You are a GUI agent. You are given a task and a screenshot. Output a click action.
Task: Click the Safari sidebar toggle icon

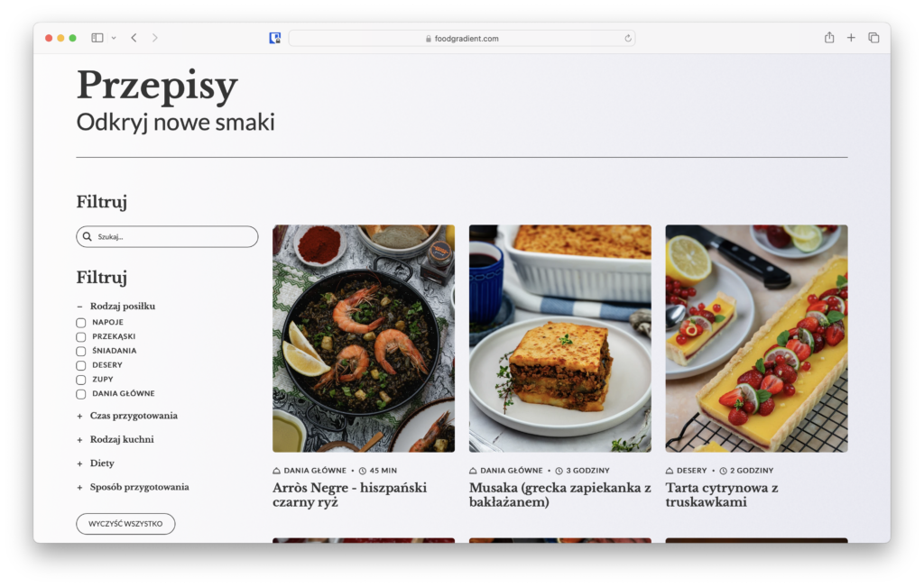pos(97,38)
